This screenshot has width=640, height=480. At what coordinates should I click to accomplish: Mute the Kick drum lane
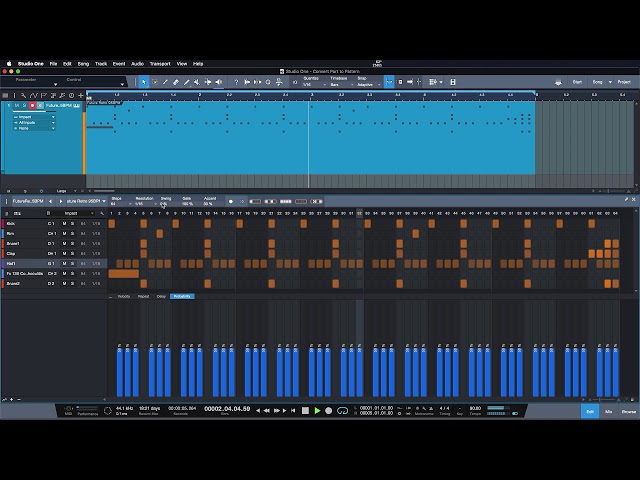click(x=64, y=224)
